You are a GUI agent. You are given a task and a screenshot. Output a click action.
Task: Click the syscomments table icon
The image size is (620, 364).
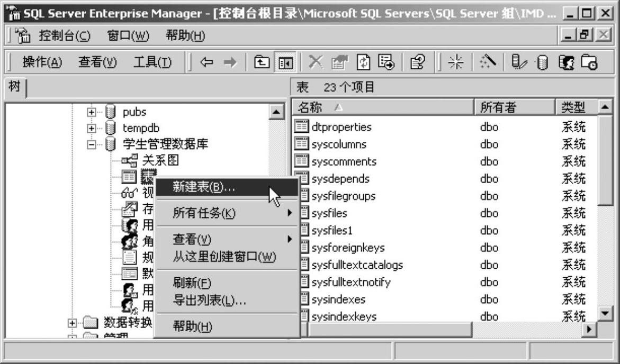[301, 161]
